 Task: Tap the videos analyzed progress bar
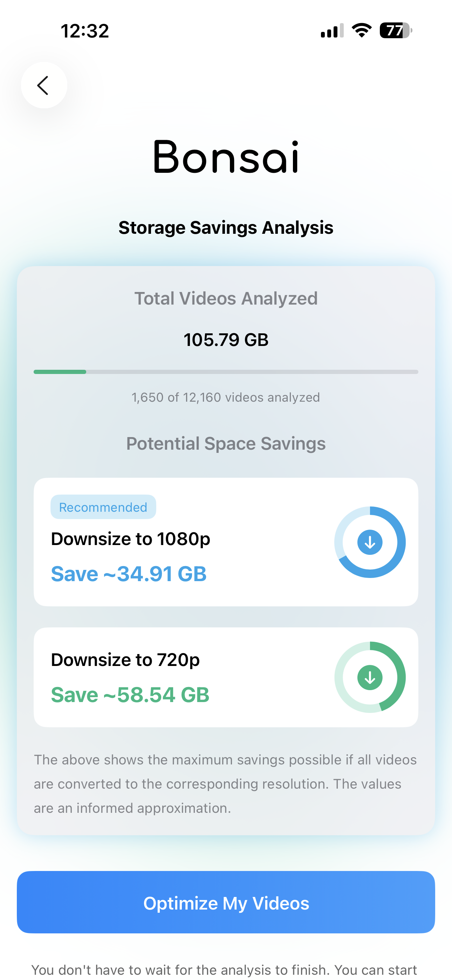pyautogui.click(x=226, y=372)
